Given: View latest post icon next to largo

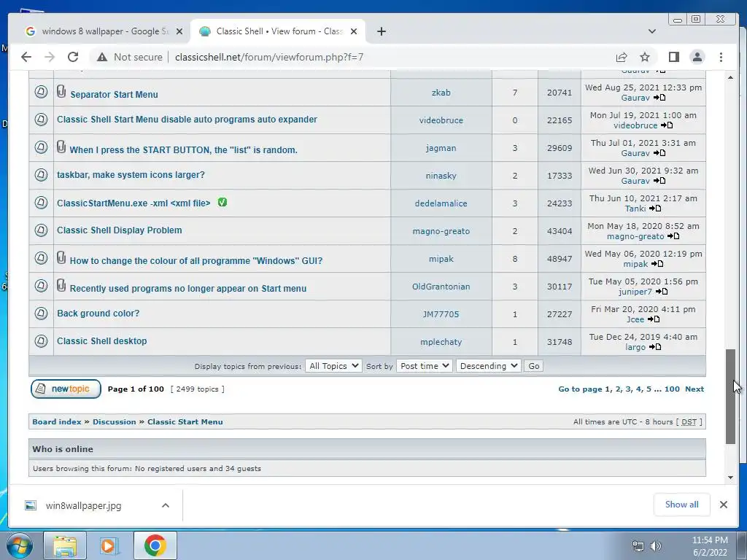Looking at the screenshot, I should tap(655, 346).
